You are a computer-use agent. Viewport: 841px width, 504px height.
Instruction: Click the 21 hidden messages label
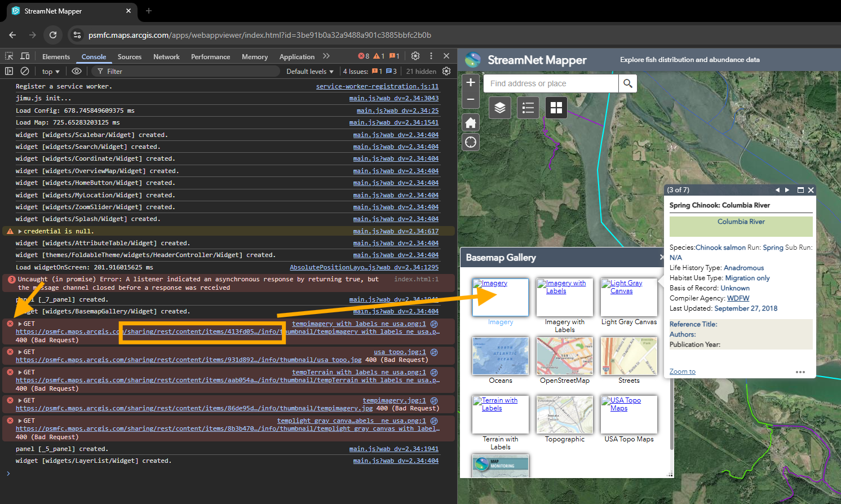coord(421,72)
